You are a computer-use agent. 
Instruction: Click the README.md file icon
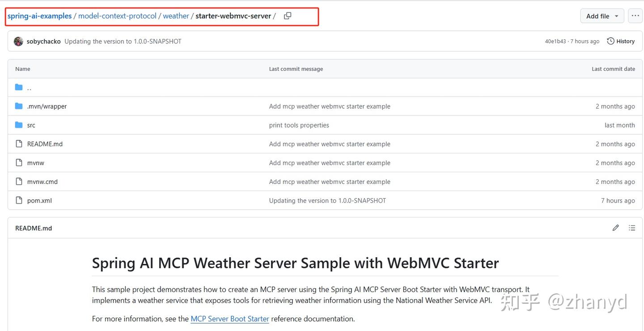click(18, 144)
